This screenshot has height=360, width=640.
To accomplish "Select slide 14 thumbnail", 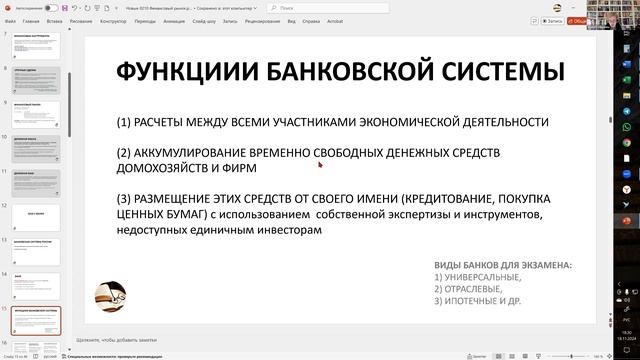I will 36,287.
